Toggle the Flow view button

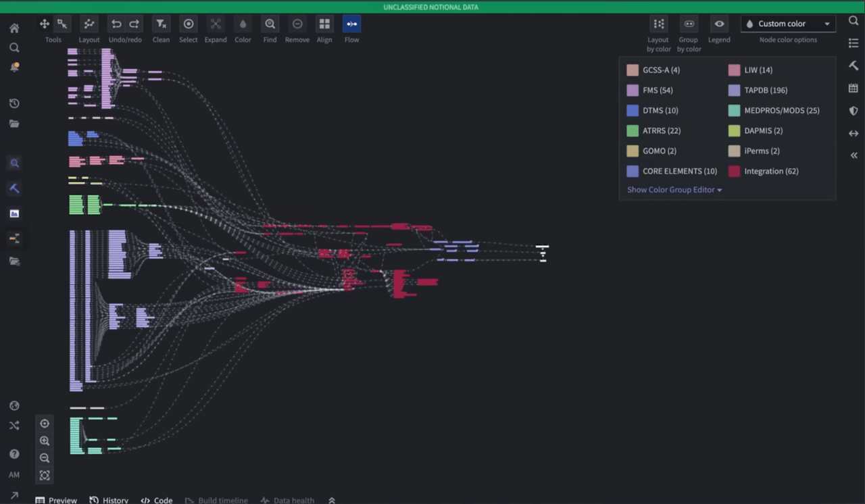coord(351,24)
